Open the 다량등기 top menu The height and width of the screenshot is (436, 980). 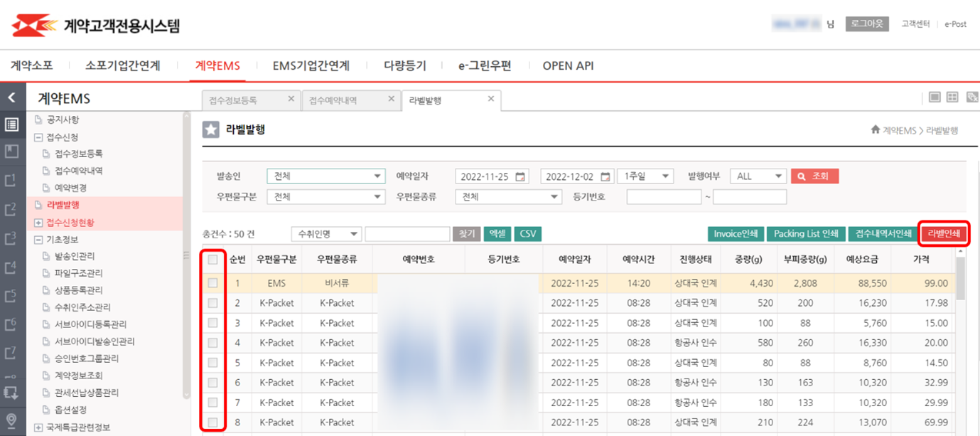tap(404, 65)
